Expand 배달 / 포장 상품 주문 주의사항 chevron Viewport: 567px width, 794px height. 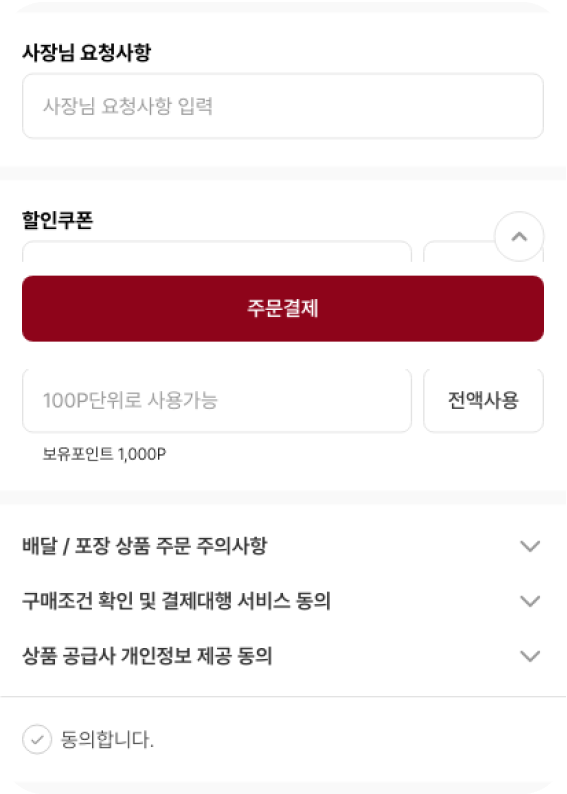coord(530,546)
